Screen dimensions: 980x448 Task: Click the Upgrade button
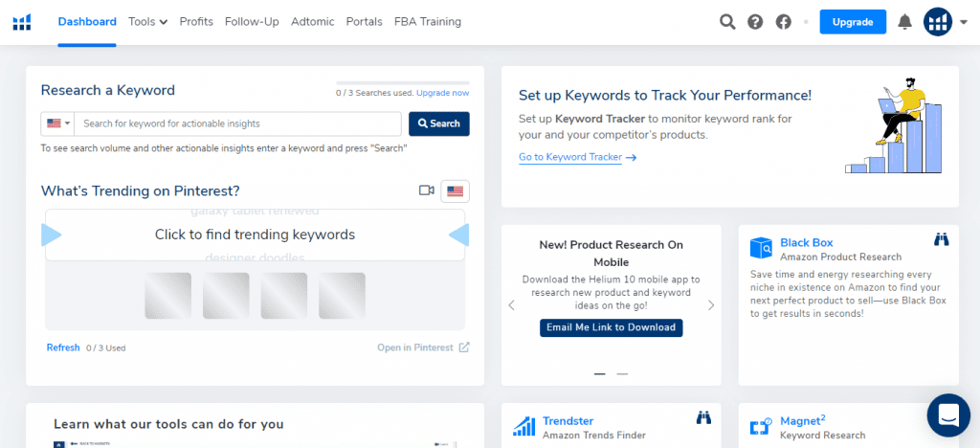pyautogui.click(x=853, y=22)
